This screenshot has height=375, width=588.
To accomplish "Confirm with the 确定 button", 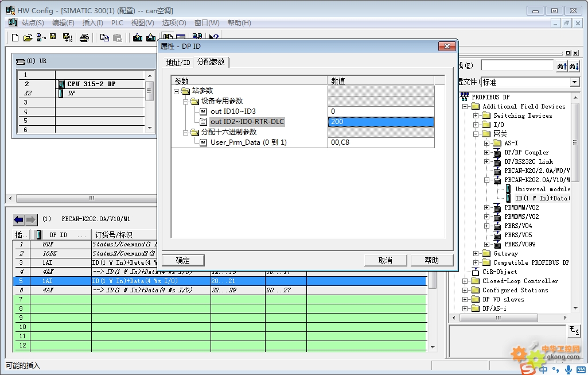I will tap(183, 260).
